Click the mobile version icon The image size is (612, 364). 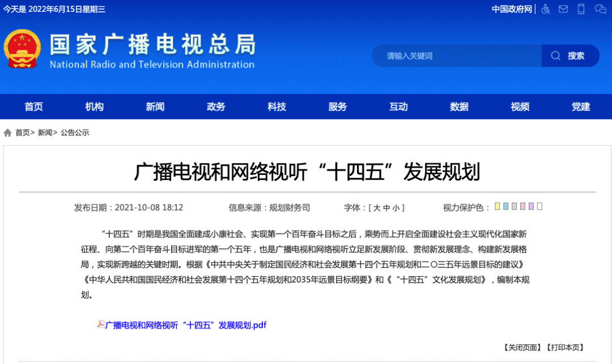point(581,8)
